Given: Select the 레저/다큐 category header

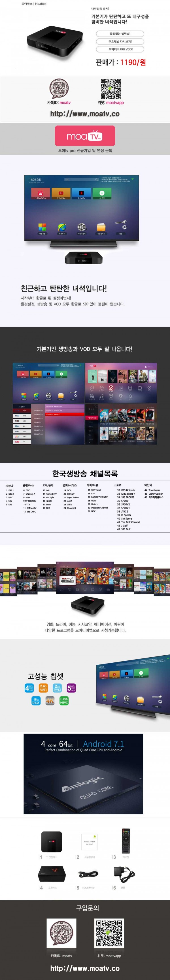Looking at the screenshot, I should pos(92,485).
